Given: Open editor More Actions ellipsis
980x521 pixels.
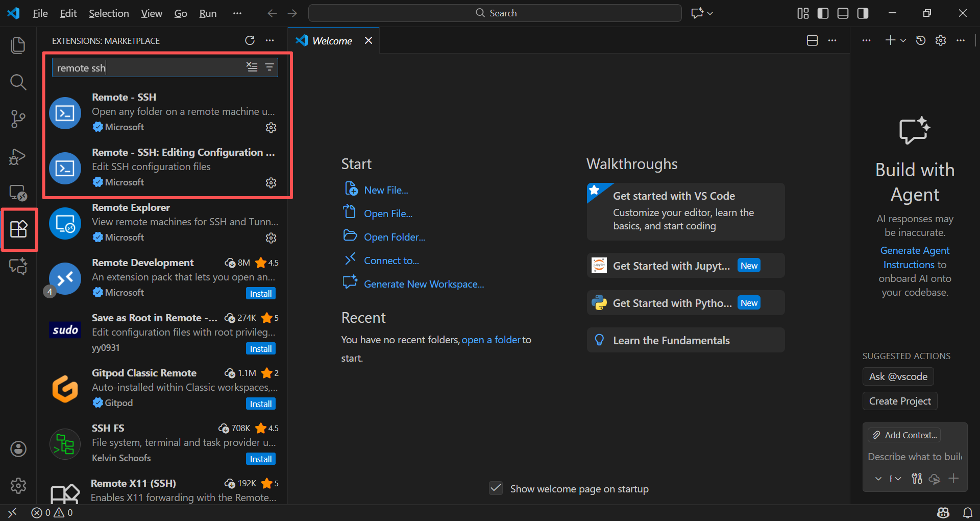Looking at the screenshot, I should pyautogui.click(x=832, y=40).
